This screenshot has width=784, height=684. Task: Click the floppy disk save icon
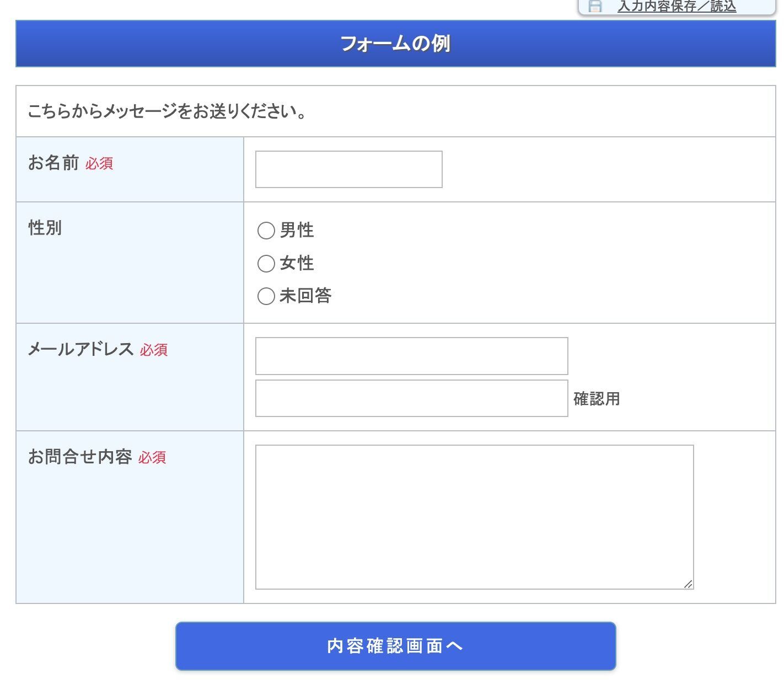[595, 6]
